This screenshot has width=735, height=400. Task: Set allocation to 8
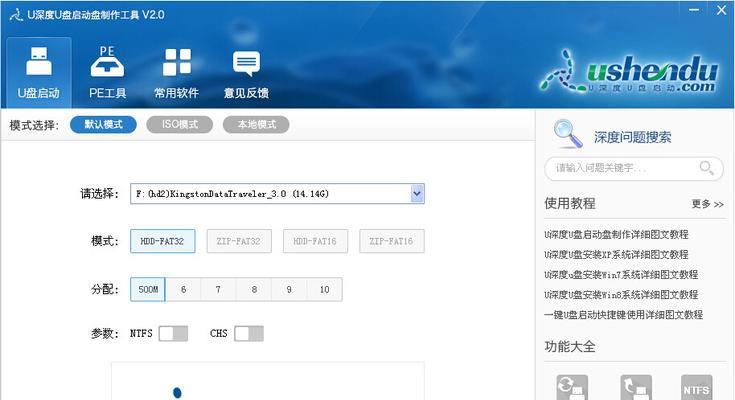coord(254,289)
